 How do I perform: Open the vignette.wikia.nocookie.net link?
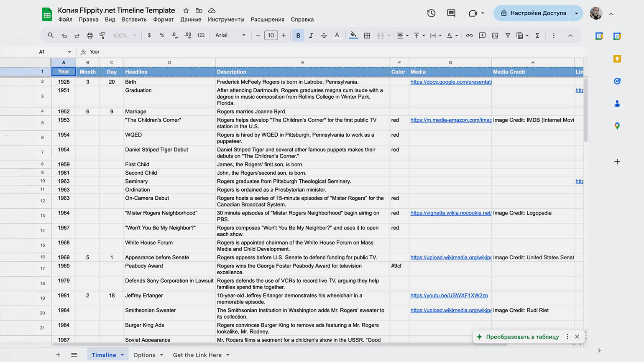coord(451,213)
